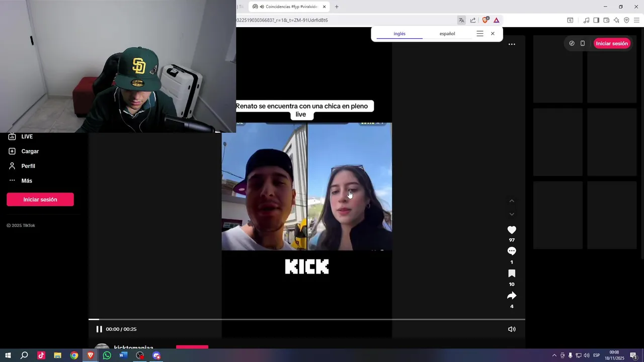Bookmark the video to favorites
The image size is (644, 362).
click(512, 274)
